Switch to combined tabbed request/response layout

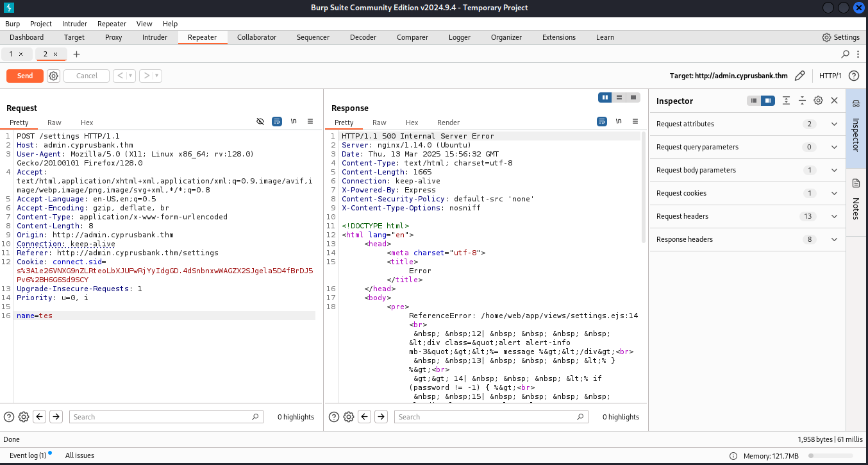tap(633, 97)
